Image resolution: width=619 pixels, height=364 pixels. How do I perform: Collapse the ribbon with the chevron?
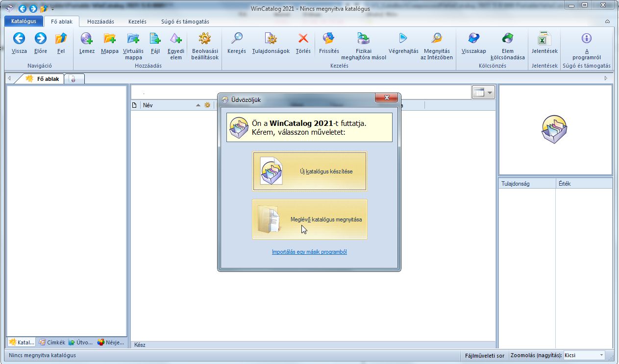click(x=607, y=22)
